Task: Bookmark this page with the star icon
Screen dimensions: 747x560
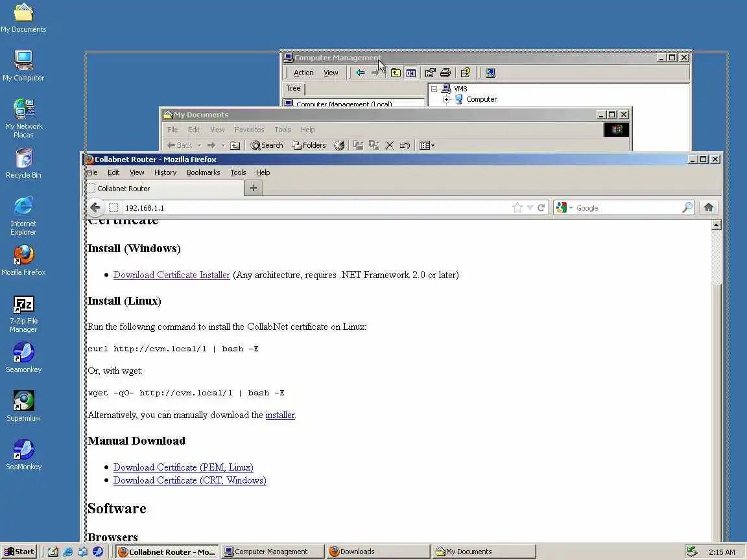Action: pos(517,207)
